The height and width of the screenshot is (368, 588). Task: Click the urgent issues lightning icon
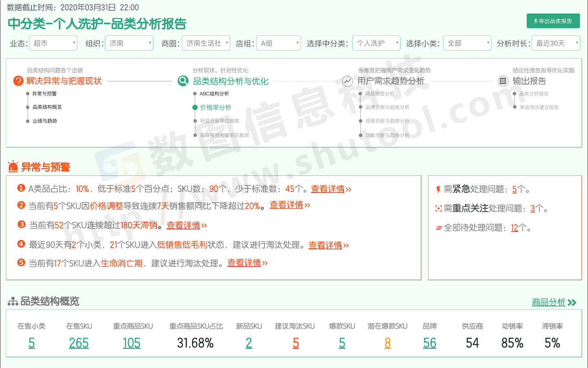(438, 189)
